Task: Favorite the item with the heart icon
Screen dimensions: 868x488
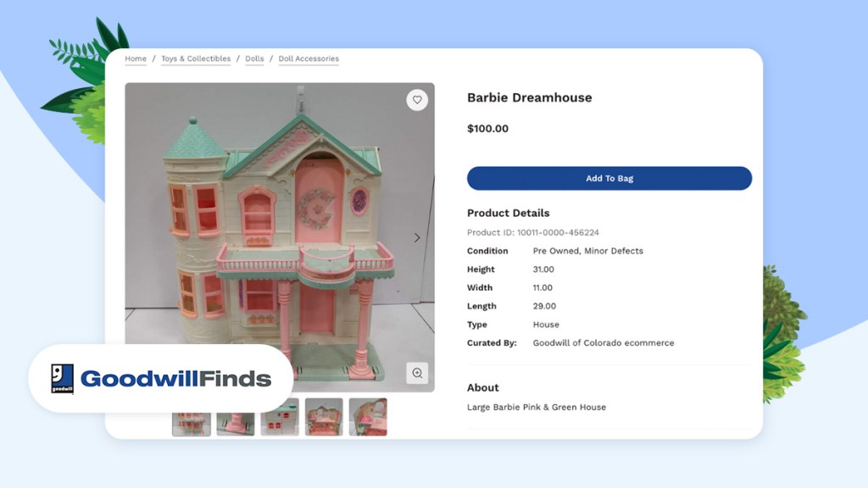Action: 417,100
